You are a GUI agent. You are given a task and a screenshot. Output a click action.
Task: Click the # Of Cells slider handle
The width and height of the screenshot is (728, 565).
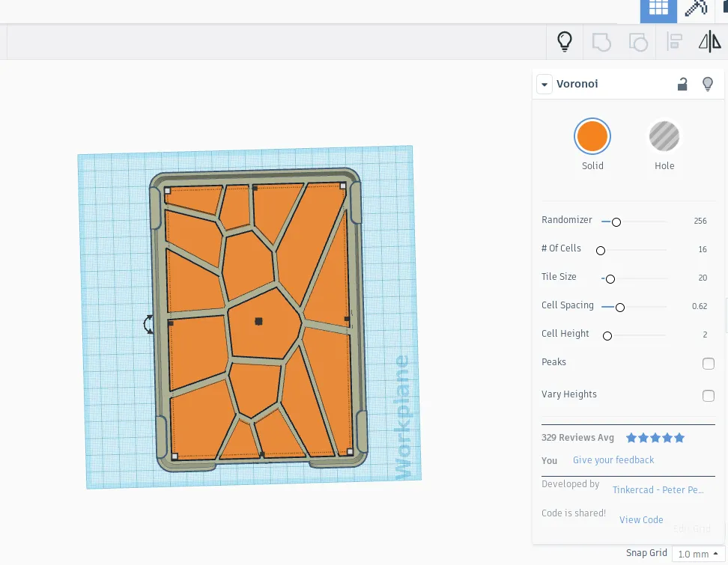pos(601,251)
